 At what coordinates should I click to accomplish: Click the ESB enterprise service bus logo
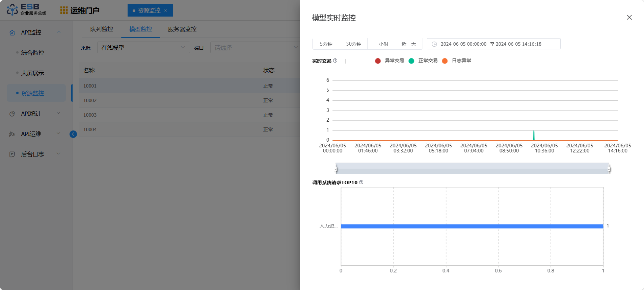tap(26, 10)
